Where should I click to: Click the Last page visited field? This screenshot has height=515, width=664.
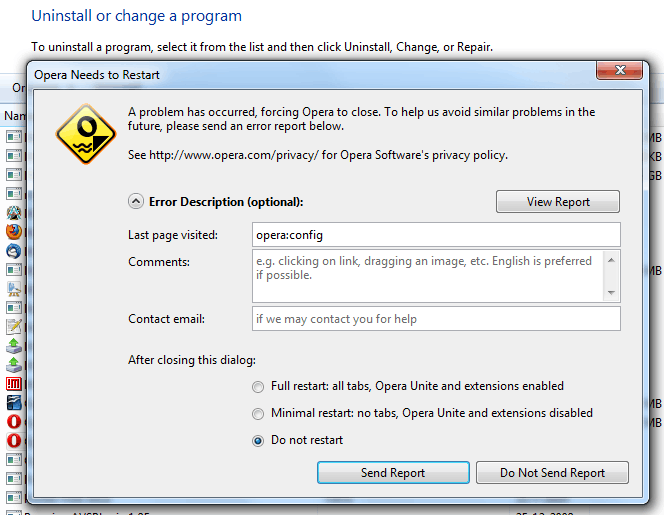(x=436, y=235)
